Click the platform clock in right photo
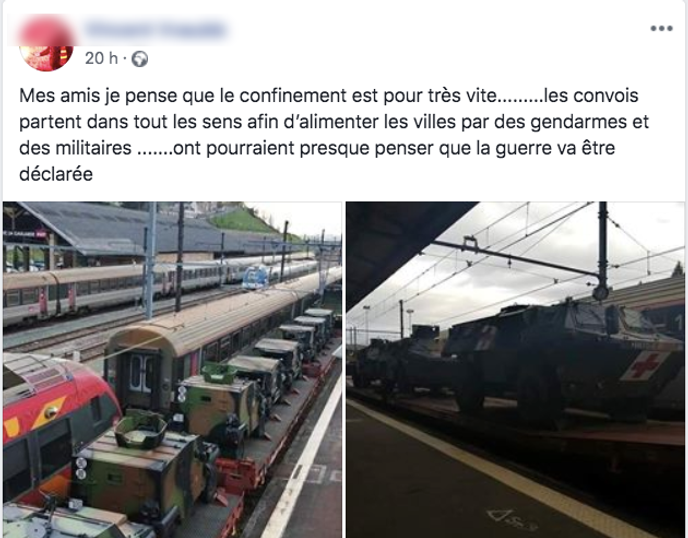Viewport: 688px width, 538px height. click(600, 292)
